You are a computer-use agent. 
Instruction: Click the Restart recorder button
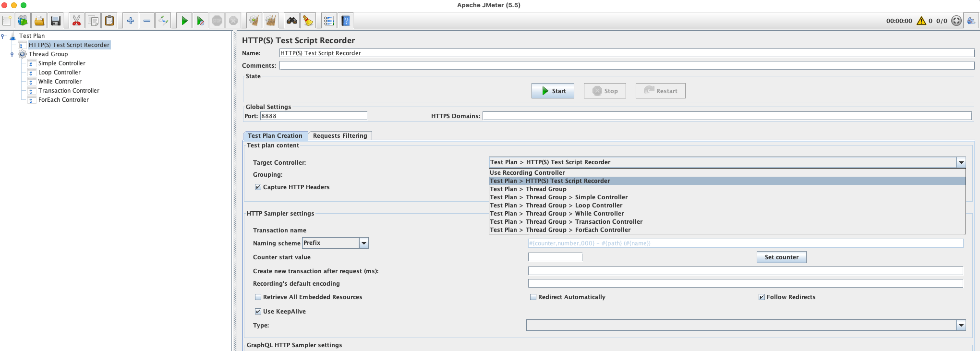[x=661, y=91]
